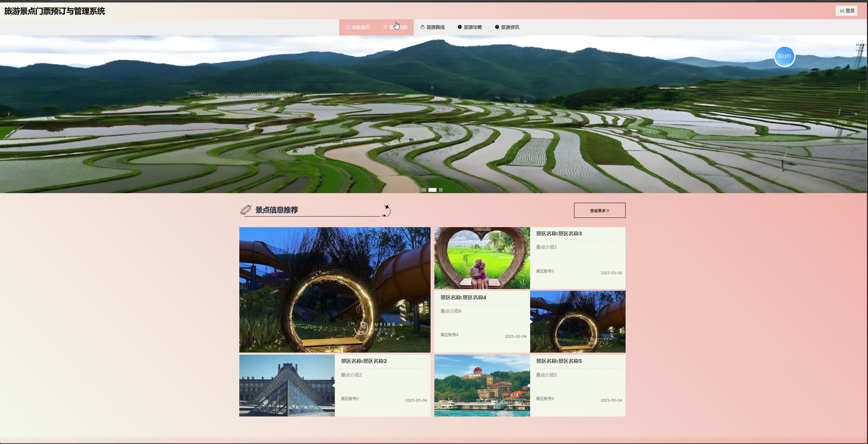The width and height of the screenshot is (868, 444).
Task: Open the Louvre pyramid thumbnail for 景区名称2
Action: pos(287,386)
